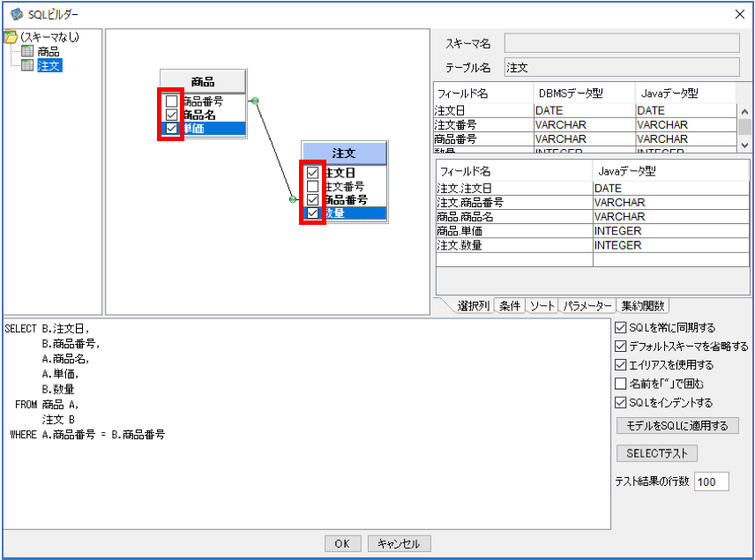The height and width of the screenshot is (560, 755).
Task: Enable 名前を""で囲む checkbox
Action: [x=621, y=384]
